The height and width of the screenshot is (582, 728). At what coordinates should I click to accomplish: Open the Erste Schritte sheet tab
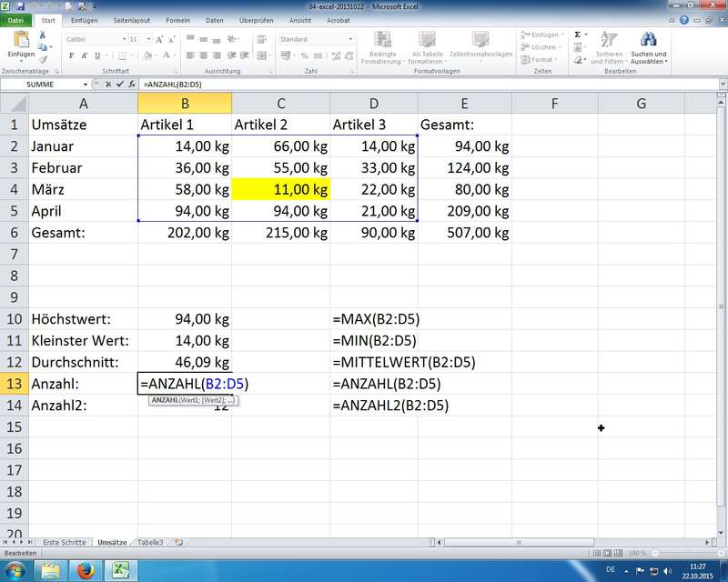[63, 542]
